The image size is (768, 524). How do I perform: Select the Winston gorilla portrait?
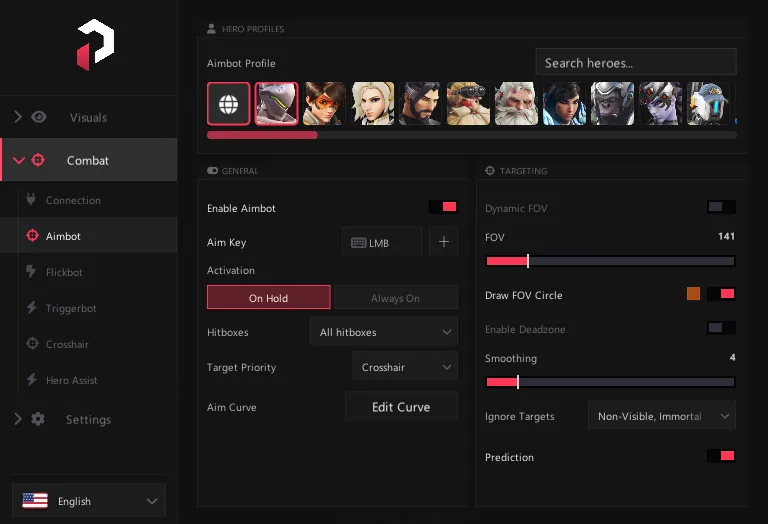[x=612, y=104]
